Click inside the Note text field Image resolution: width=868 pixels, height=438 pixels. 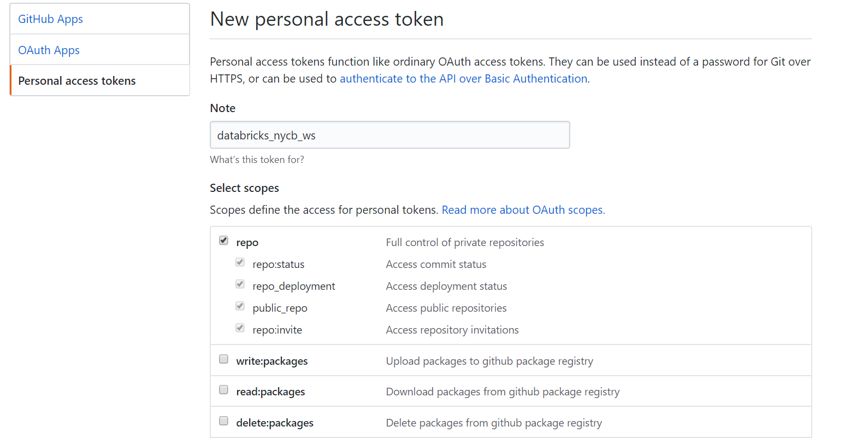[x=389, y=135]
